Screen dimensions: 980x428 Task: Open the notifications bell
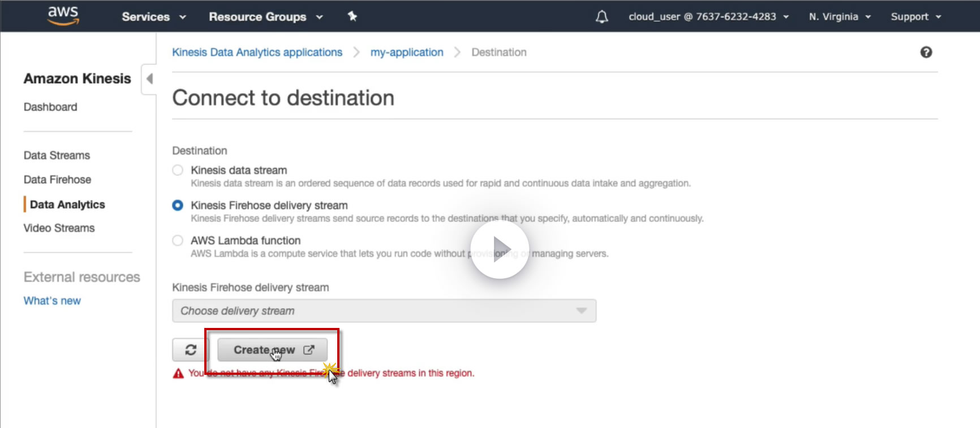(602, 17)
